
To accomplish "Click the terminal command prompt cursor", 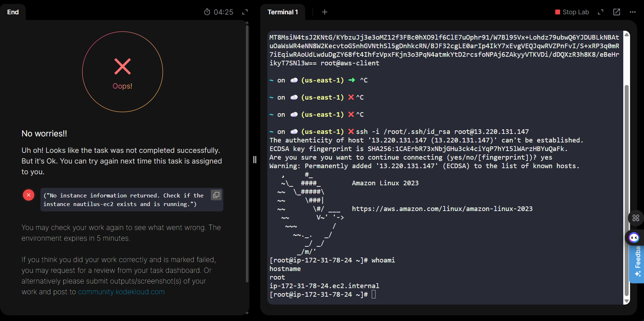I will click(x=373, y=295).
